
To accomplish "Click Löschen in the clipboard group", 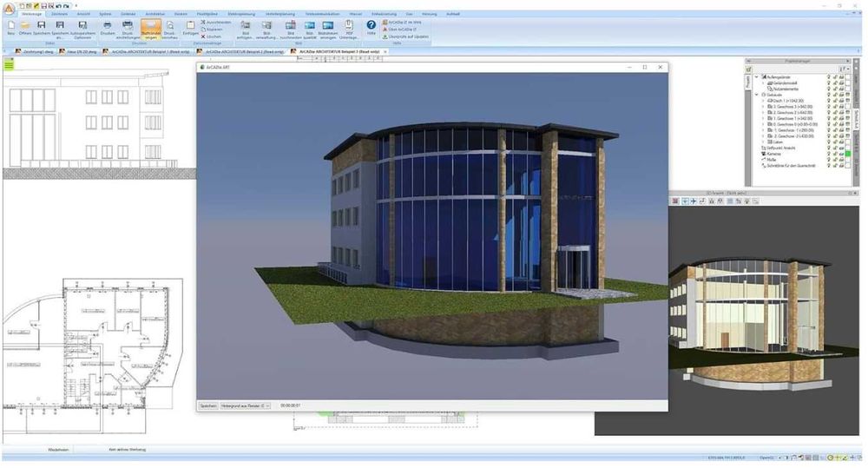I will [x=211, y=36].
